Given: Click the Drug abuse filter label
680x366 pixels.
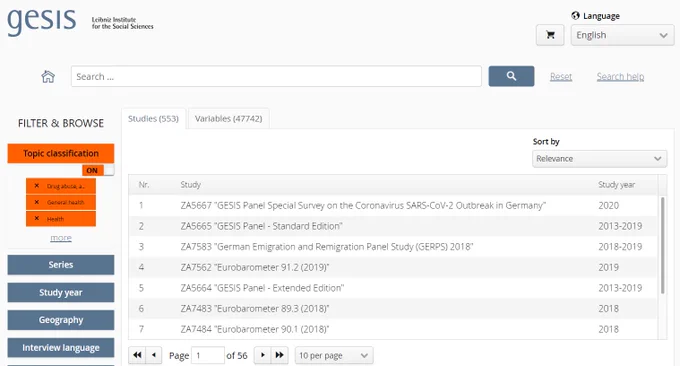Looking at the screenshot, I should coord(66,186).
